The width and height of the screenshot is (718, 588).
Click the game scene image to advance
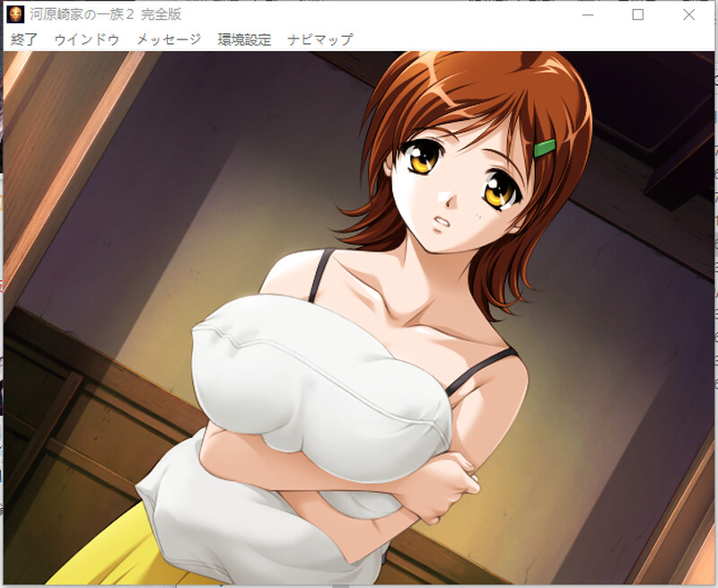pos(358,318)
